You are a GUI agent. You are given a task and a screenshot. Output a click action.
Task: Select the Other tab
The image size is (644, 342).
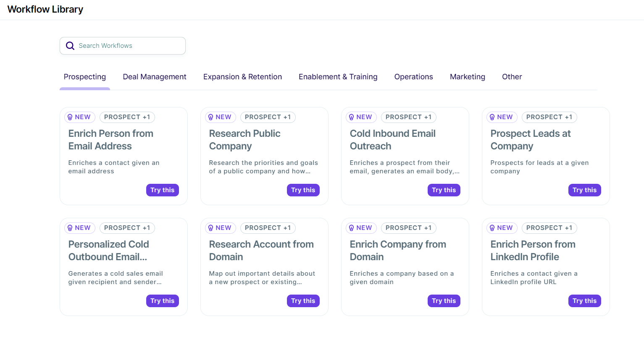[512, 77]
